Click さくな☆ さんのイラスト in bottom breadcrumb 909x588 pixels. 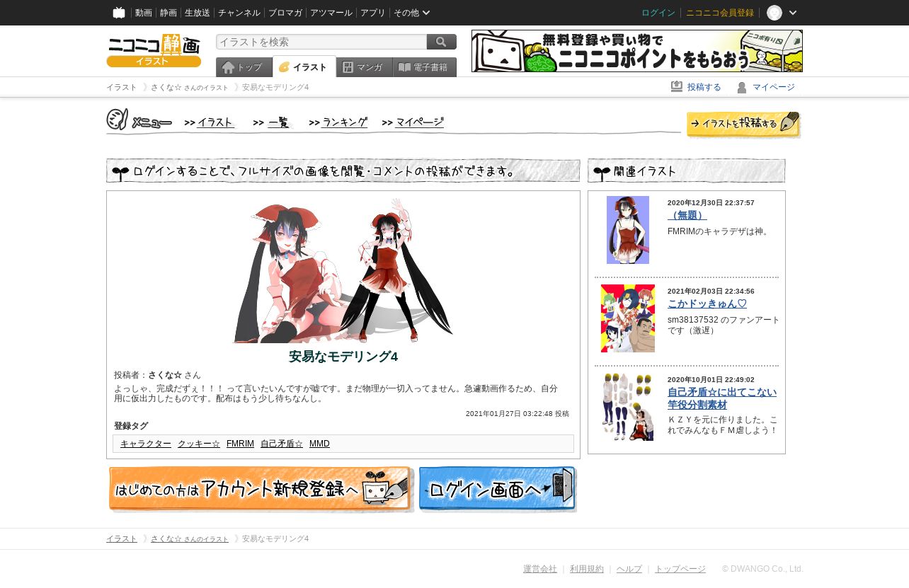coord(190,539)
